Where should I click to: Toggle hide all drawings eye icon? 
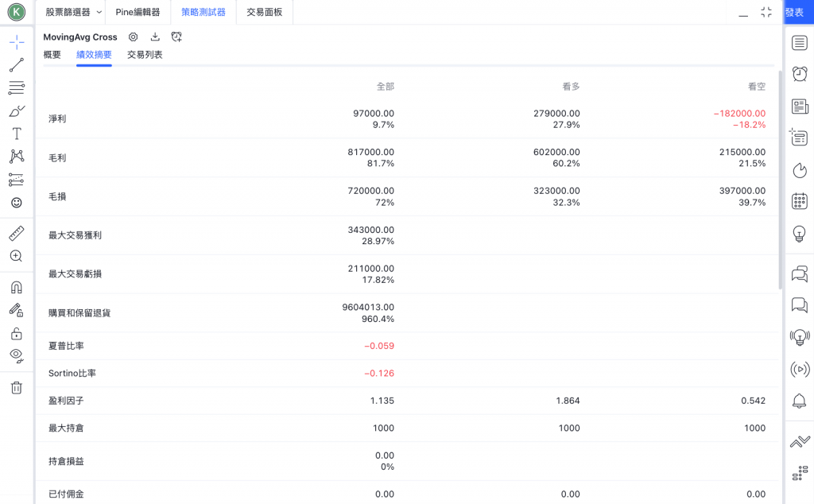click(x=17, y=355)
